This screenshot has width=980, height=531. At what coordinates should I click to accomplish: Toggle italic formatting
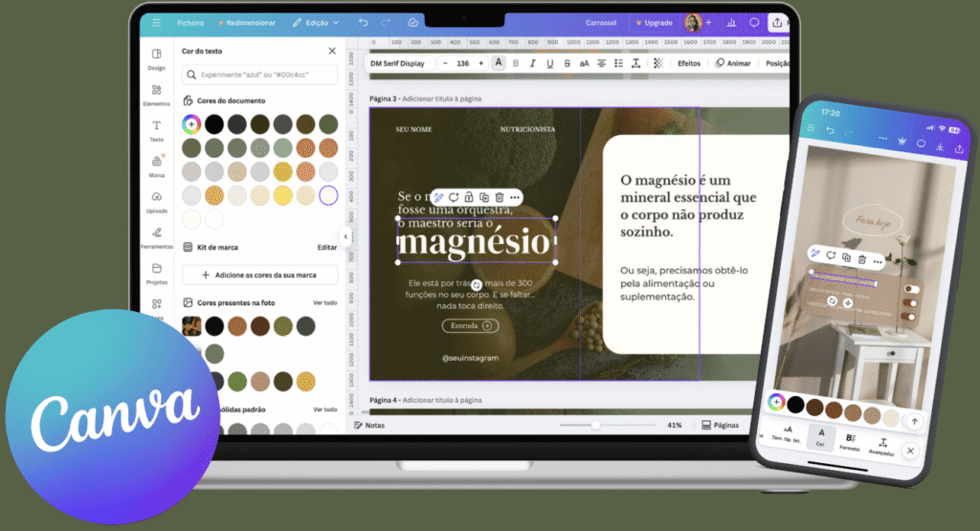[532, 63]
